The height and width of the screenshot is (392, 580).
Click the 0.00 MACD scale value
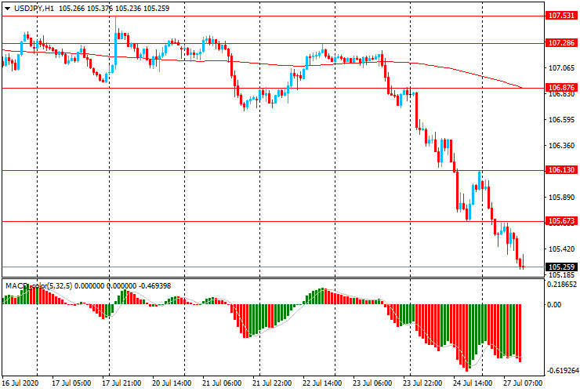pyautogui.click(x=554, y=305)
